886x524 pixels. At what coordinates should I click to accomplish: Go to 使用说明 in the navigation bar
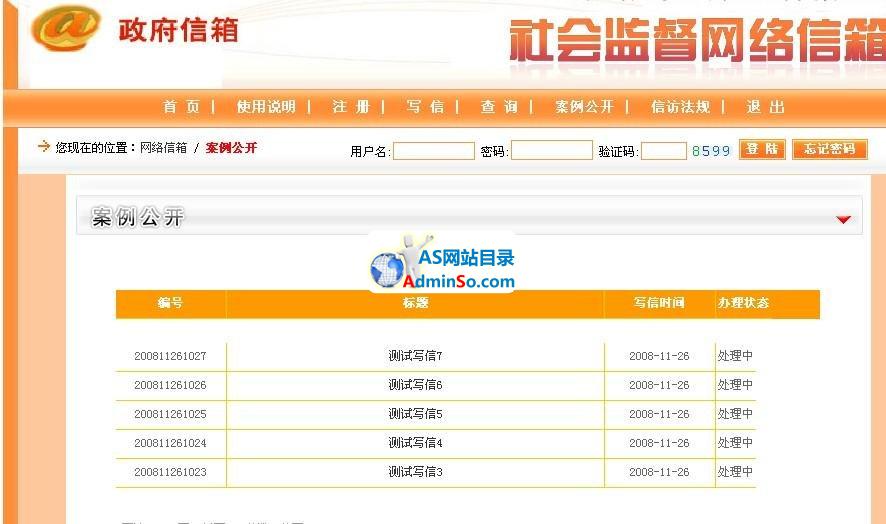click(x=266, y=107)
